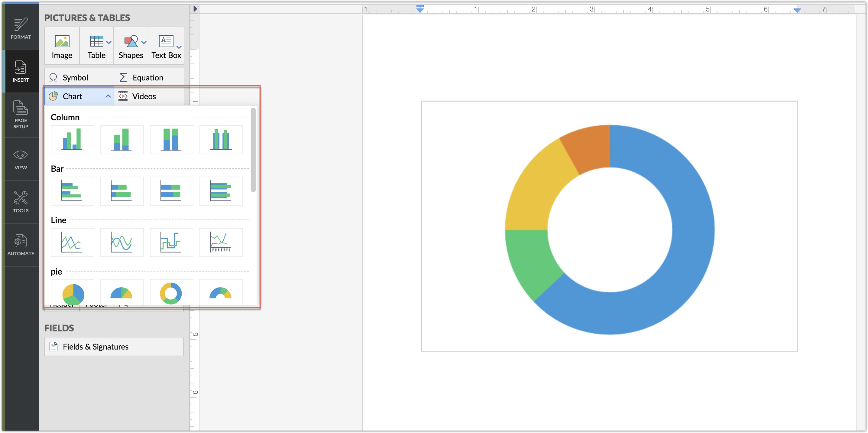Open the Equation insert button
The width and height of the screenshot is (868, 433).
click(x=149, y=78)
